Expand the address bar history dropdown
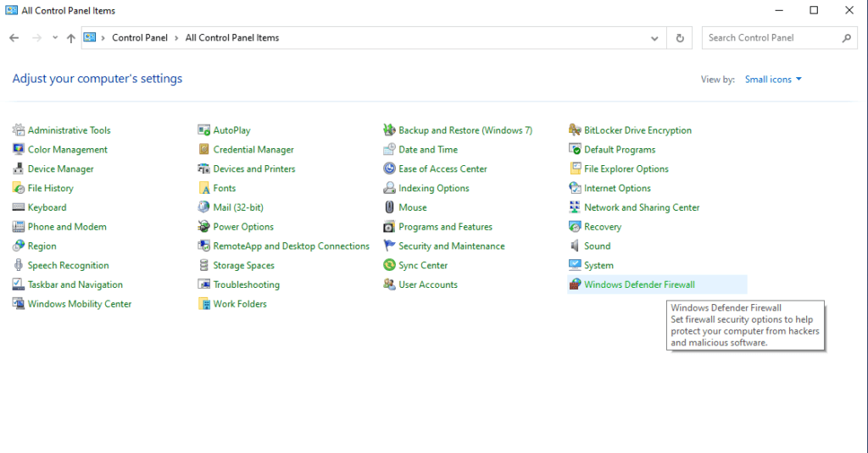The image size is (868, 453). point(654,38)
